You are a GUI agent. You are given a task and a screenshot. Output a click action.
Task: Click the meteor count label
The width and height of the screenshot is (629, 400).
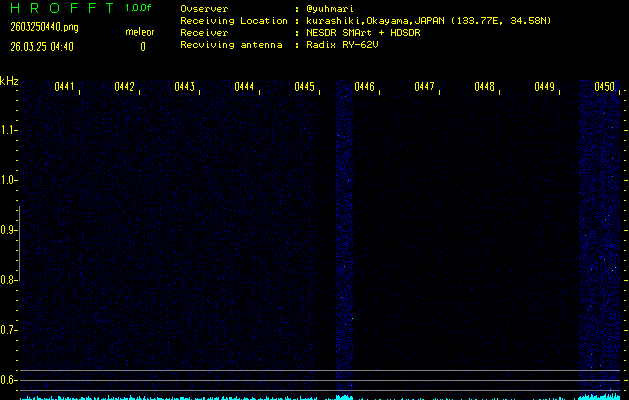[140, 32]
